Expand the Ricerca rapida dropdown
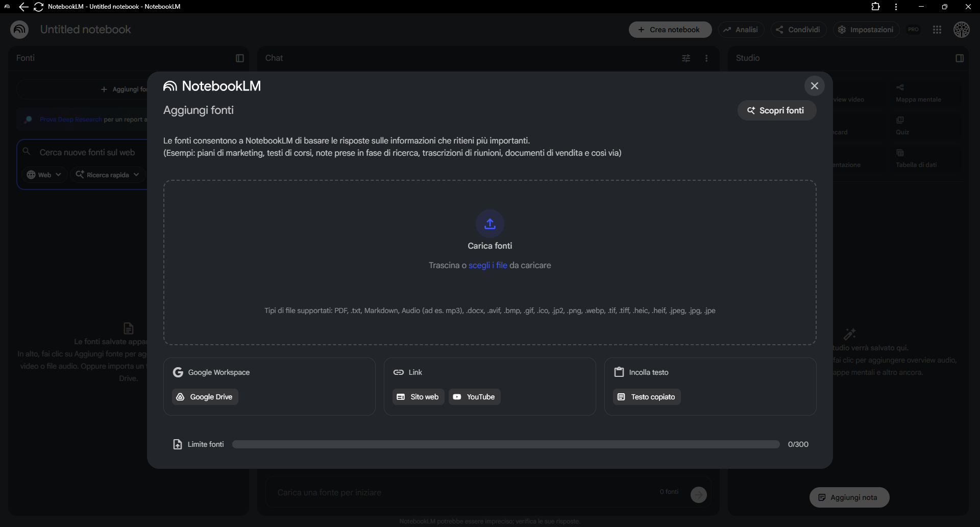The width and height of the screenshot is (980, 527). tap(108, 175)
